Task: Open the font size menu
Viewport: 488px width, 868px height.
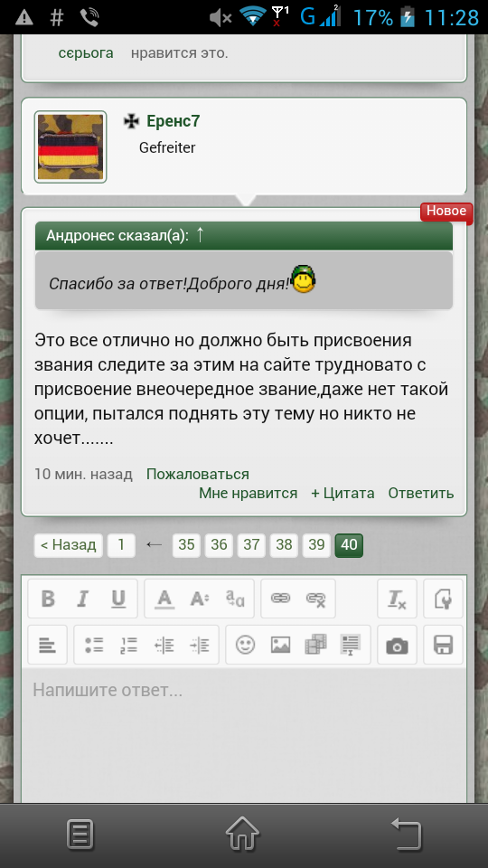Action: click(x=199, y=599)
